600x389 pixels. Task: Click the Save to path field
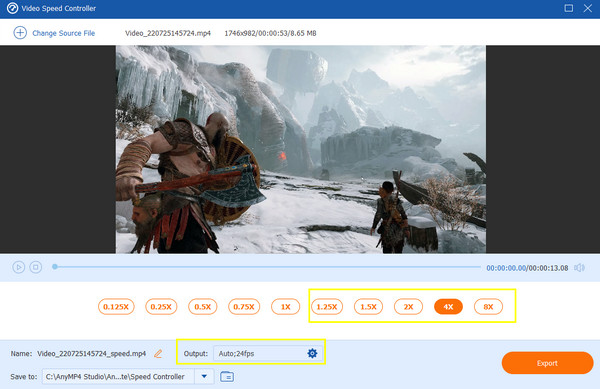pos(118,376)
